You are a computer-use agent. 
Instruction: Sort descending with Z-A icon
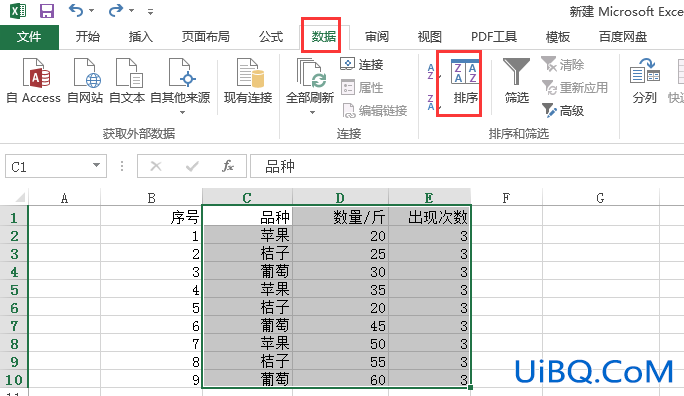tap(432, 102)
